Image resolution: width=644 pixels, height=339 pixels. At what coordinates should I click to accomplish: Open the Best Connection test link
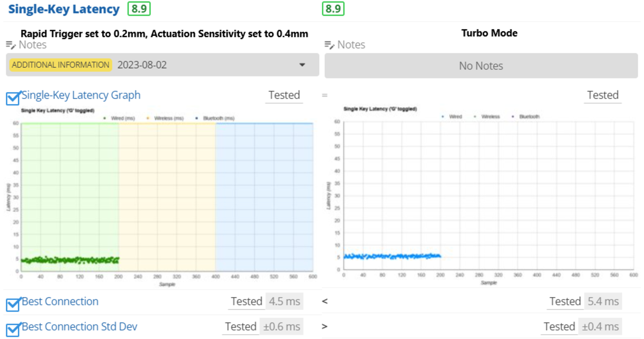(x=60, y=301)
